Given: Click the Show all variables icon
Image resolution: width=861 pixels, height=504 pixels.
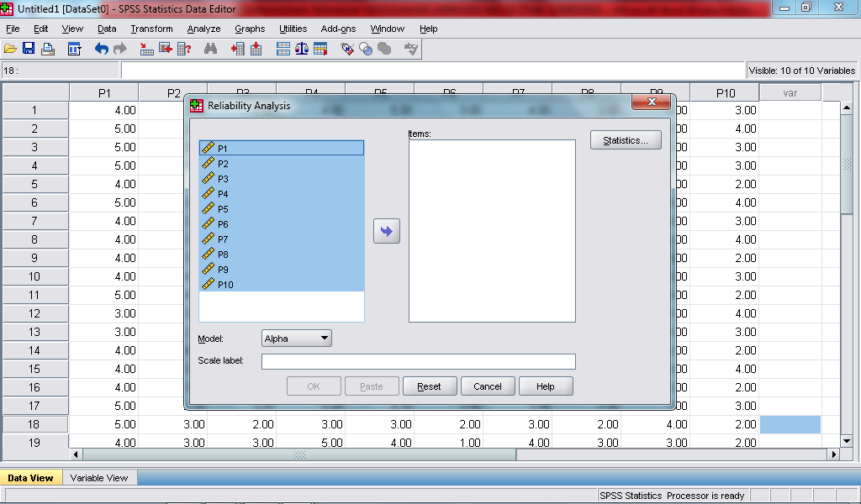Looking at the screenshot, I should tap(384, 49).
